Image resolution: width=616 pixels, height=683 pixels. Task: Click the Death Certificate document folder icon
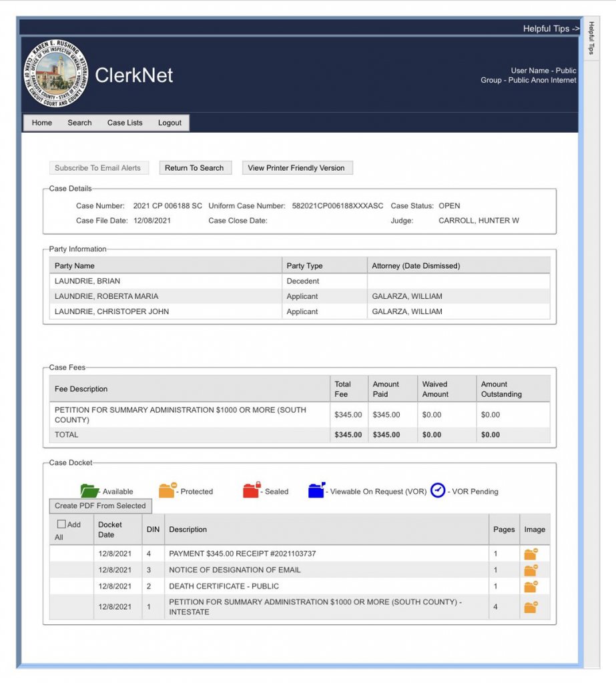pos(531,586)
